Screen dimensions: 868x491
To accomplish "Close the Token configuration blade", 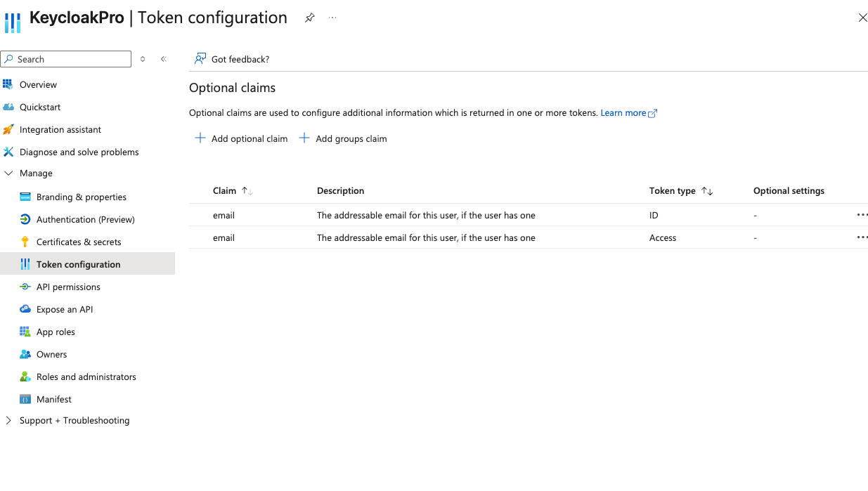I will click(x=862, y=18).
